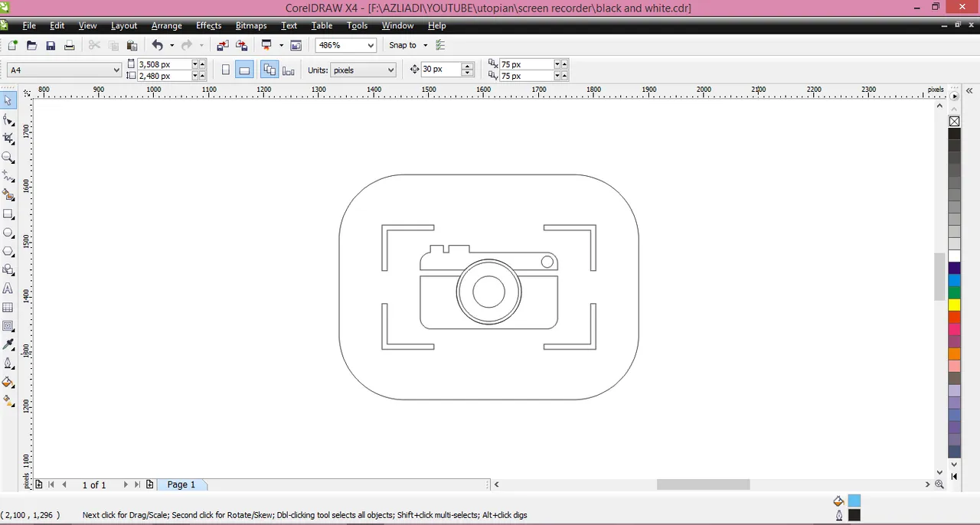Toggle apply layout to current page only
Viewport: 980px width, 525px height.
(289, 70)
